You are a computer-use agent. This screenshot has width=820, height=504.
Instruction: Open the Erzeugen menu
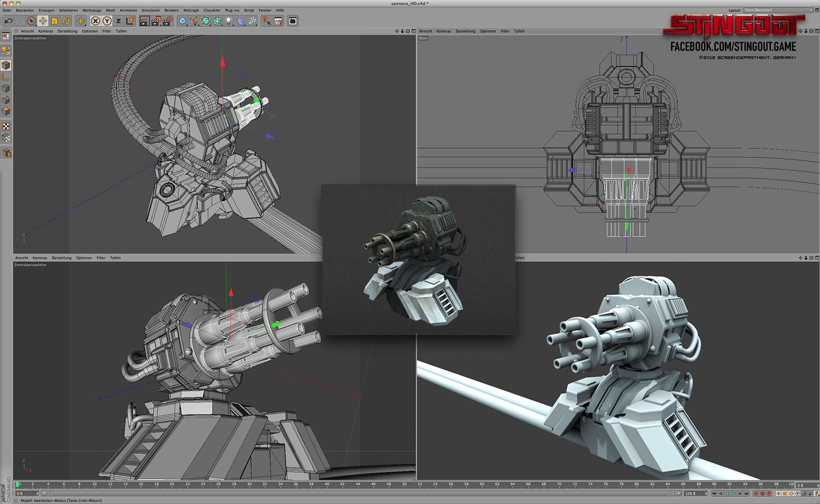[x=46, y=10]
